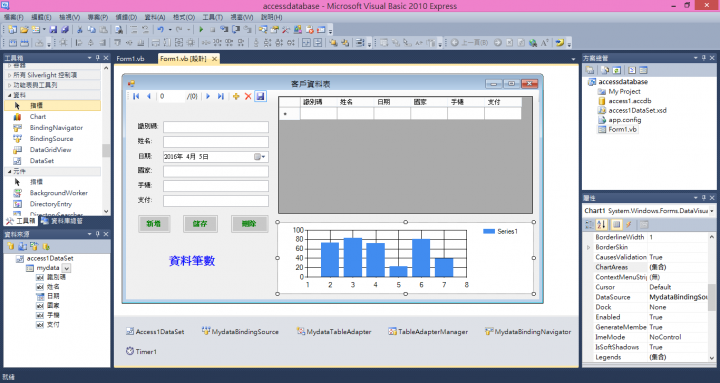The image size is (720, 383).
Task: Select access1.accdb in solution explorer
Action: 630,101
